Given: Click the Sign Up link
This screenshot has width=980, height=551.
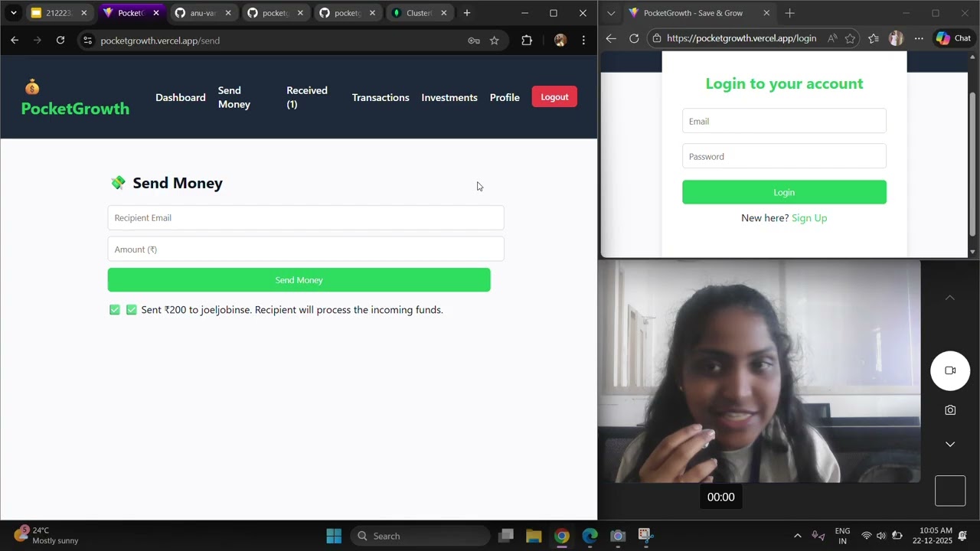Looking at the screenshot, I should [x=809, y=218].
